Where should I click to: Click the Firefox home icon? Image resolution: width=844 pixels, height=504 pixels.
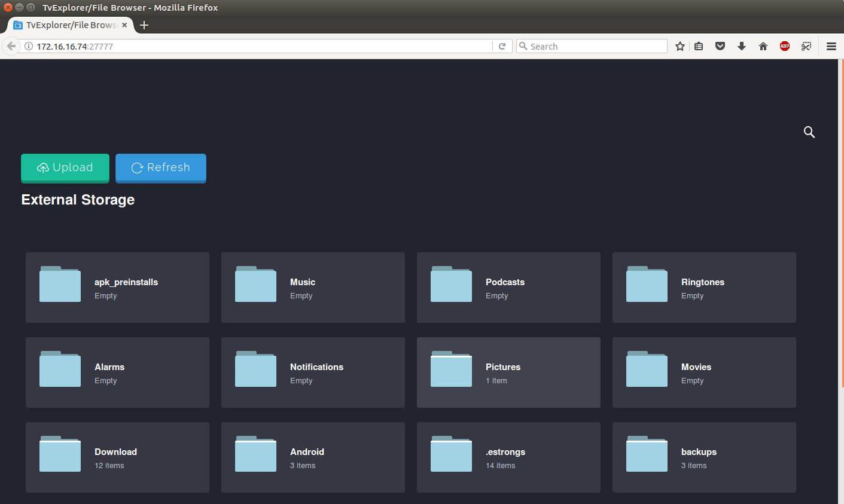(x=763, y=45)
